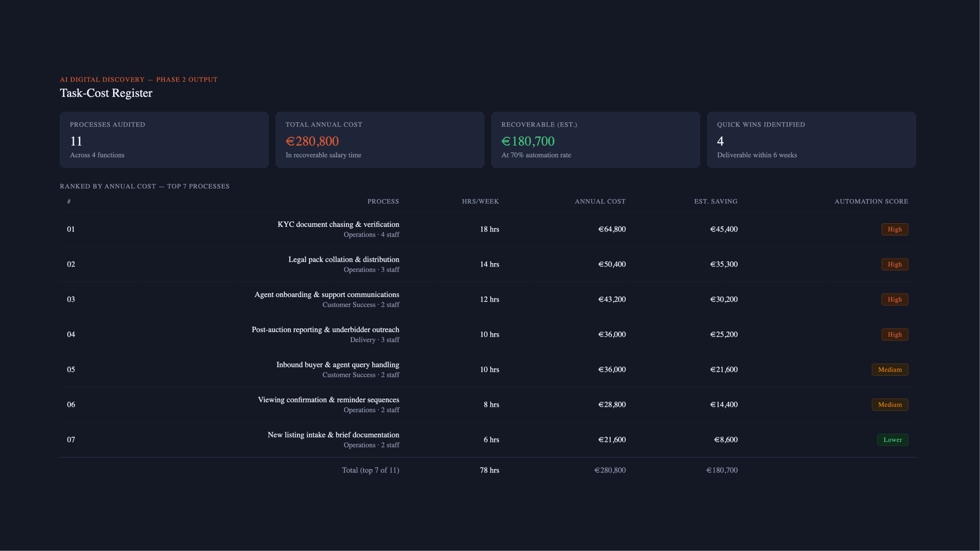Select 'Post-auction reporting & underbidder outreach' process
Image resolution: width=980 pixels, height=551 pixels.
click(x=325, y=329)
